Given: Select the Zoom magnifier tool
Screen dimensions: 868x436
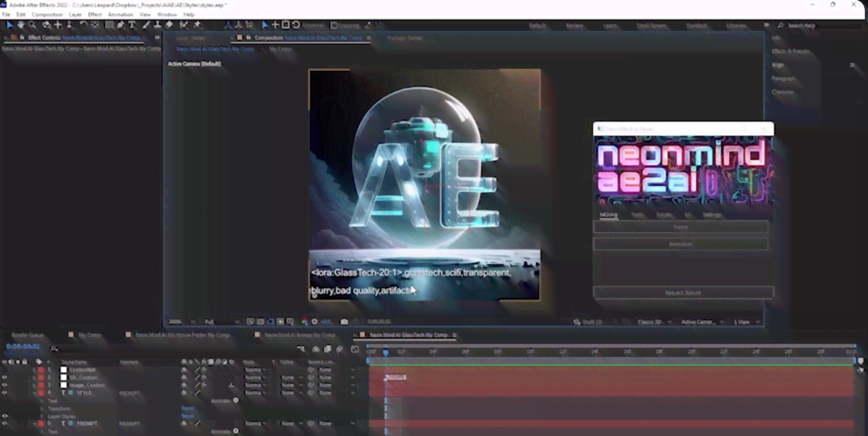Looking at the screenshot, I should (x=32, y=25).
